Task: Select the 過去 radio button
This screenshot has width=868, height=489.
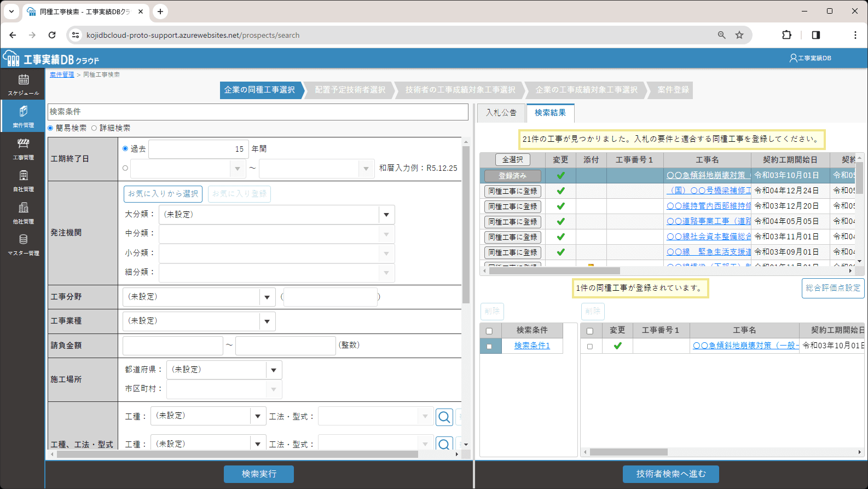Action: (x=125, y=148)
